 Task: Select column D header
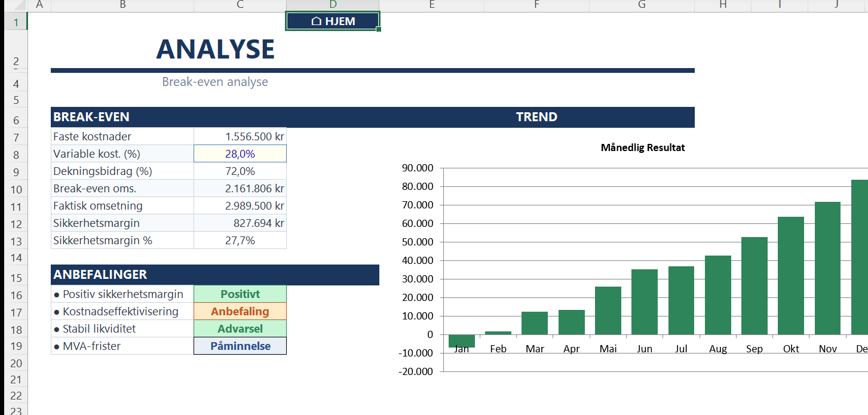tap(333, 5)
